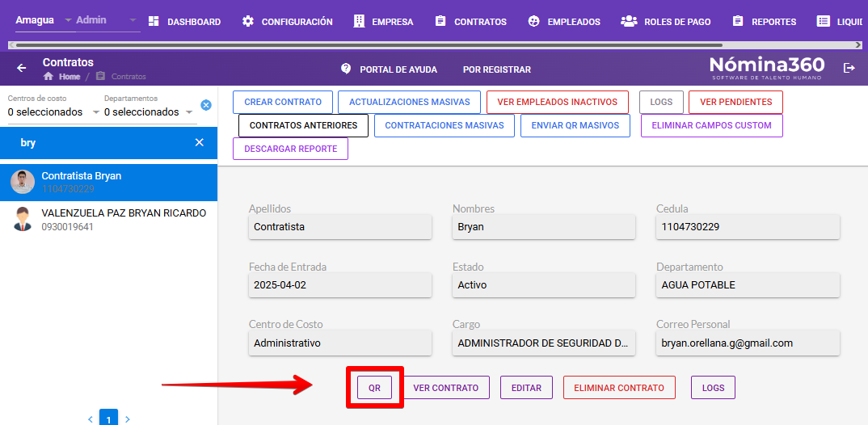Open the Reportes menu
868x425 pixels.
tap(765, 22)
